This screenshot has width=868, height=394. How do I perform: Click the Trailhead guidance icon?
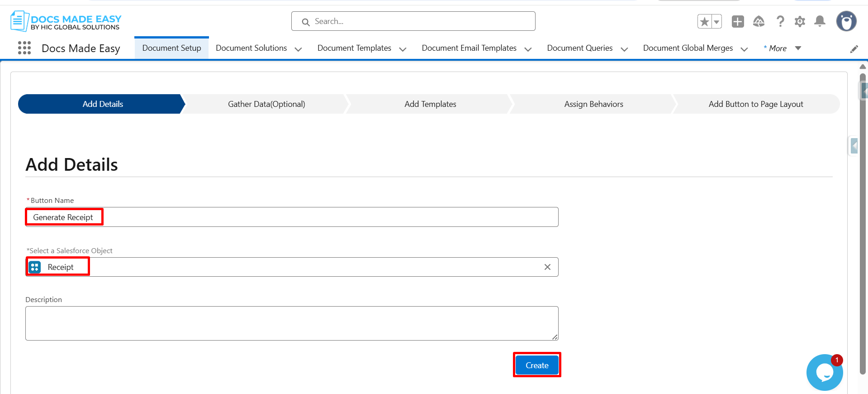pos(759,22)
